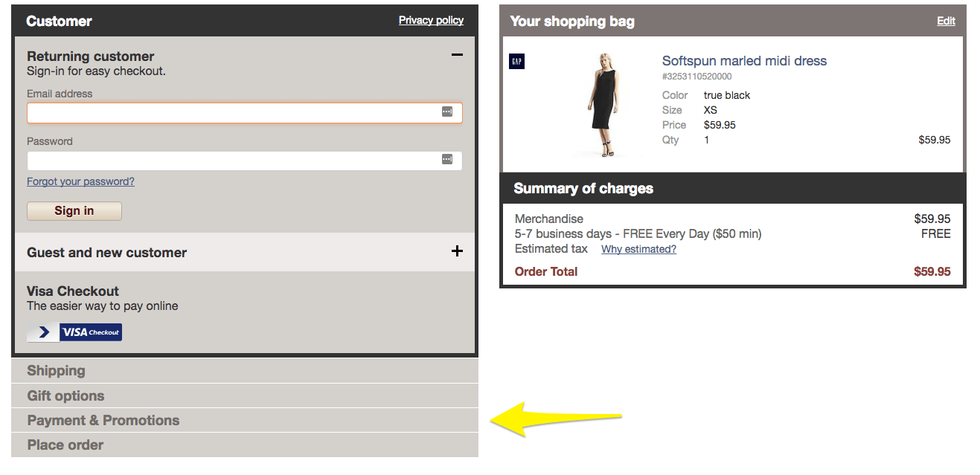The width and height of the screenshot is (980, 475).
Task: Expand the Guest and new customer section
Action: click(x=457, y=251)
